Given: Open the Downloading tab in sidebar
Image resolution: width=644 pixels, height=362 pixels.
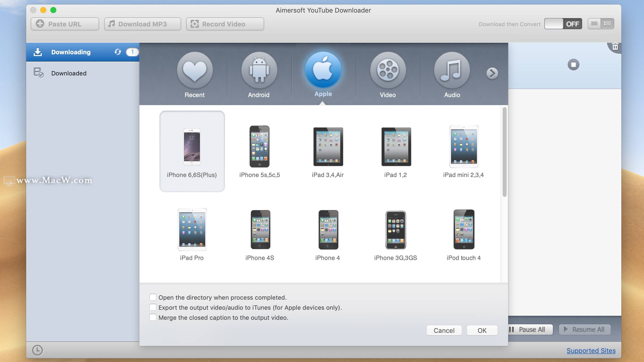Looking at the screenshot, I should 83,52.
